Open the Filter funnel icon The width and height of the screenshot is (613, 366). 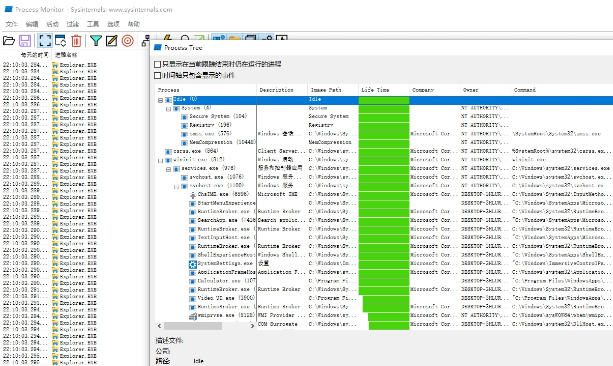[96, 41]
